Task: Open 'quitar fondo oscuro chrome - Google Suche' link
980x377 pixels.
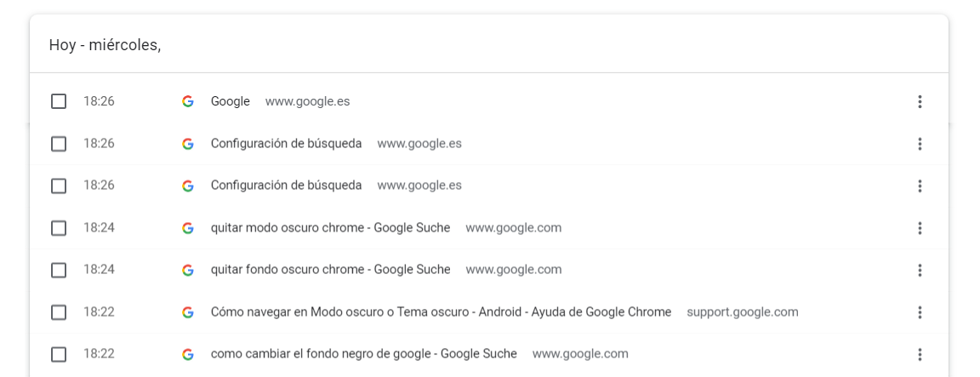Action: click(x=330, y=270)
